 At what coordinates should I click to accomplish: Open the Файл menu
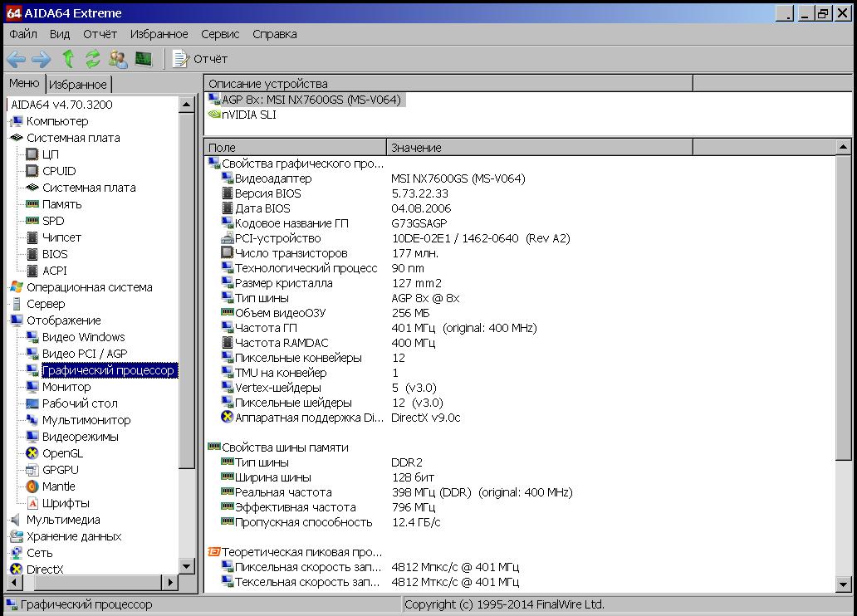pyautogui.click(x=23, y=34)
